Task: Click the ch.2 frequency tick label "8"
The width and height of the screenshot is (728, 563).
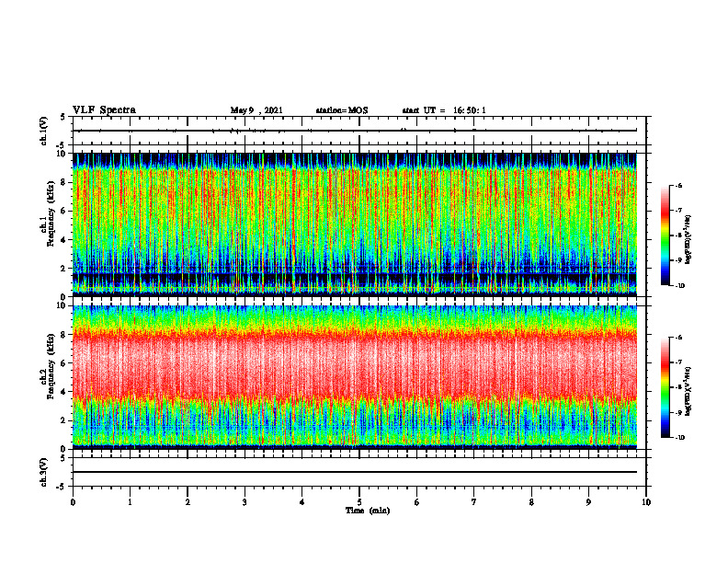Action: [x=64, y=335]
